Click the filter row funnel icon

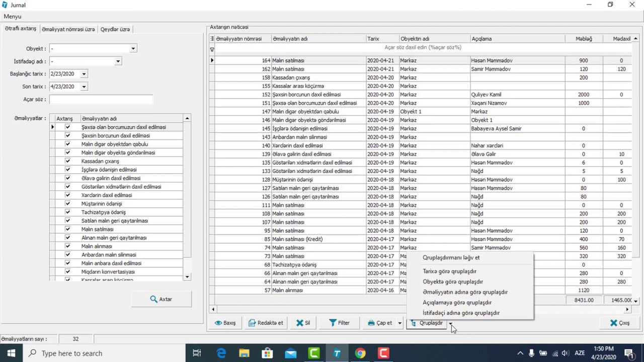[x=212, y=49]
